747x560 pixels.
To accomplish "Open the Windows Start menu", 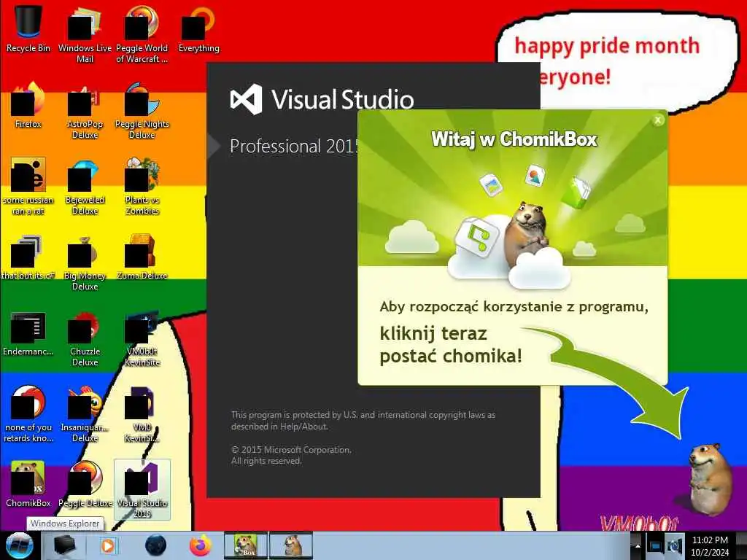I will 19,546.
